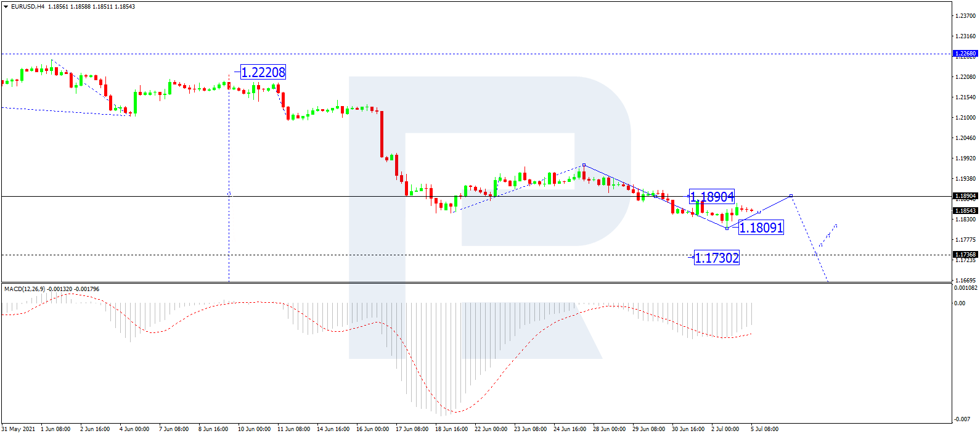This screenshot has height=436, width=980.
Task: Select the EURUSD,H4 chart title text
Action: click(x=28, y=7)
